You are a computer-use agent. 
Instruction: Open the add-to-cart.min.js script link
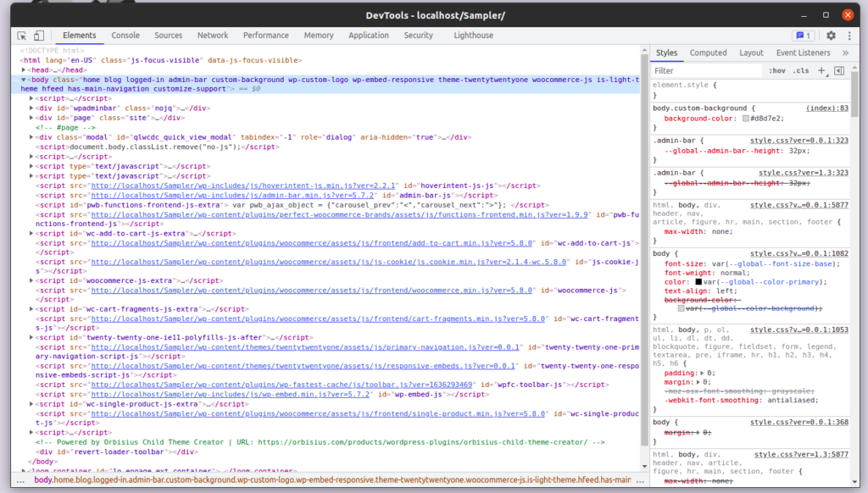point(312,243)
